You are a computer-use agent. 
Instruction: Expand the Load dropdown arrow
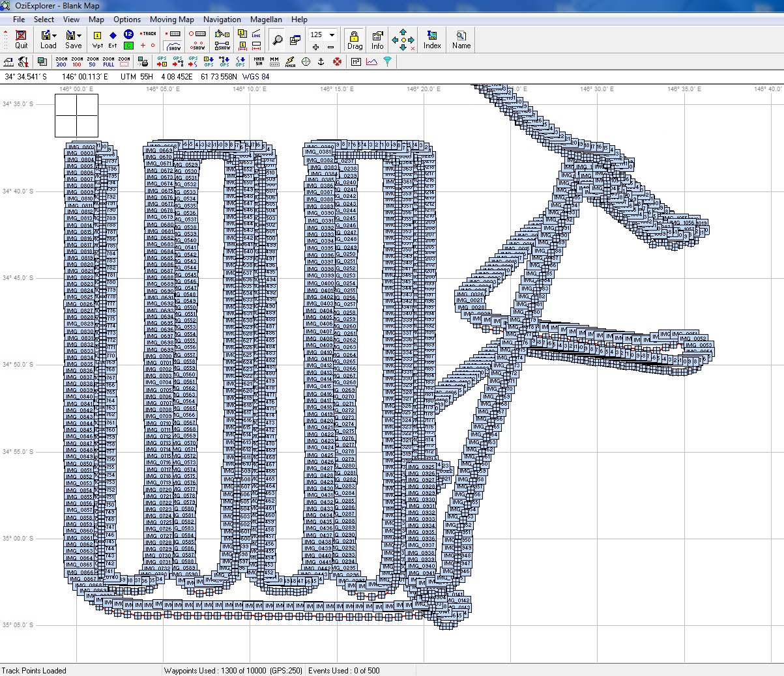(x=54, y=35)
